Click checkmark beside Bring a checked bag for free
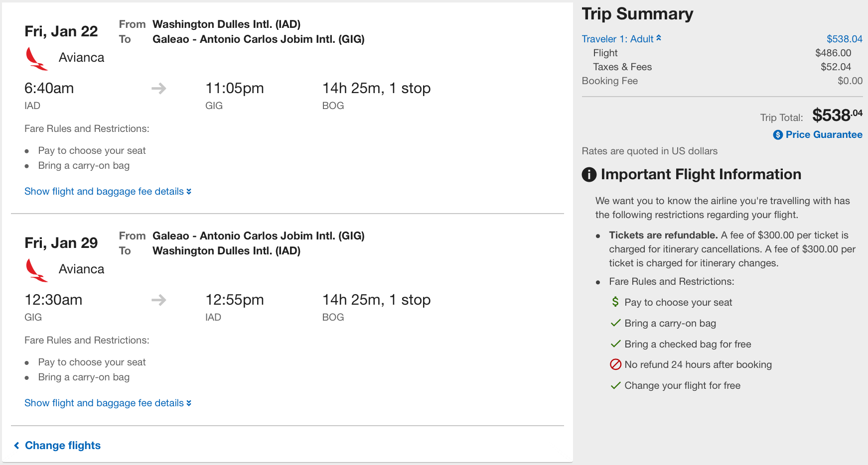868x465 pixels. tap(616, 344)
